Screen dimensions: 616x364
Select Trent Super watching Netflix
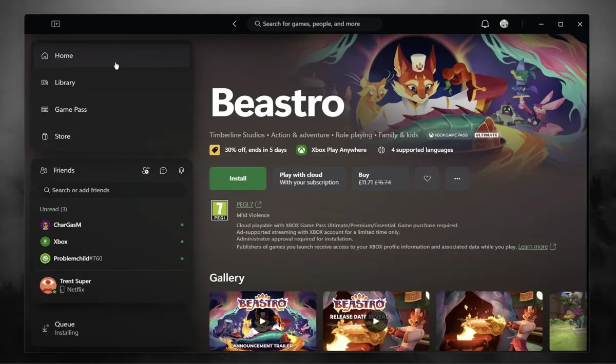(112, 285)
